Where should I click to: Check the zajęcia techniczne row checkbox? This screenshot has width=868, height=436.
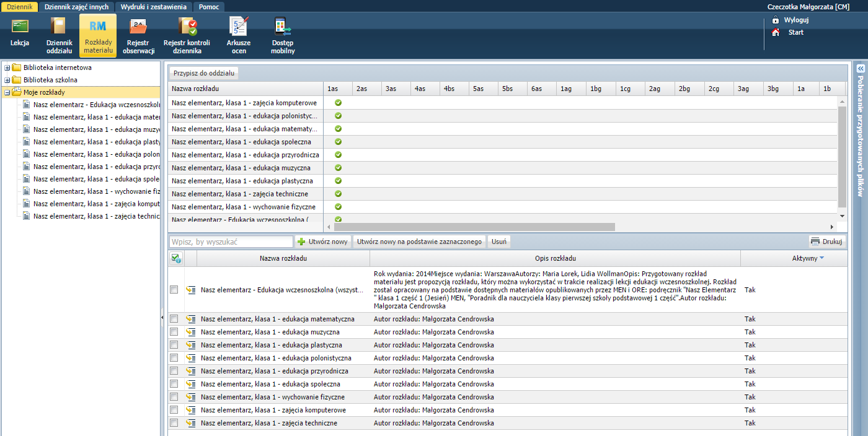pyautogui.click(x=174, y=423)
